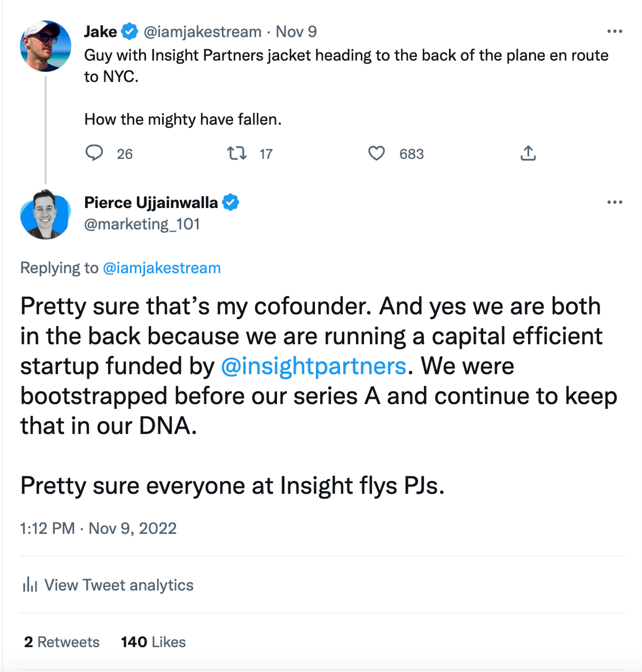Open Jake's profile picture
This screenshot has height=672, width=642.
pos(46,46)
